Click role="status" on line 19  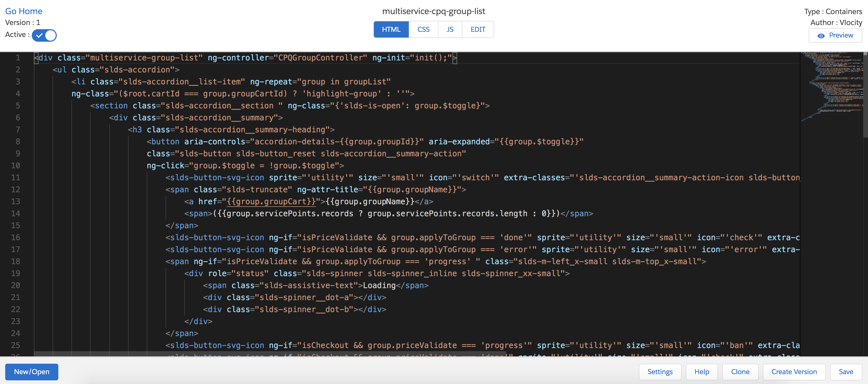pos(238,274)
